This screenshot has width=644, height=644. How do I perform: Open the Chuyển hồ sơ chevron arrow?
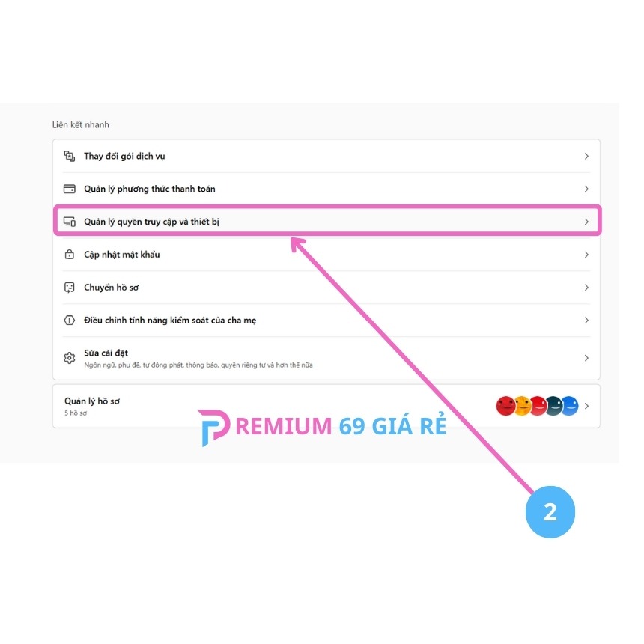coord(586,288)
